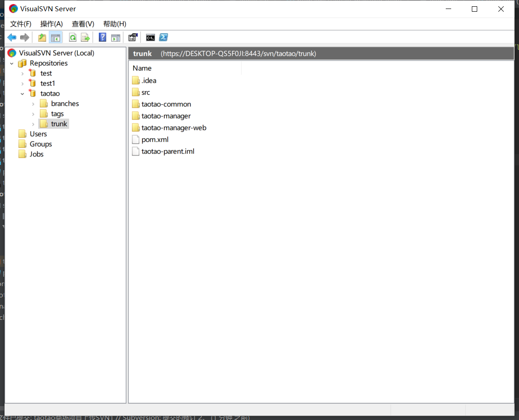The image size is (519, 420).
Task: Open the 帮助(H) menu
Action: pyautogui.click(x=115, y=24)
